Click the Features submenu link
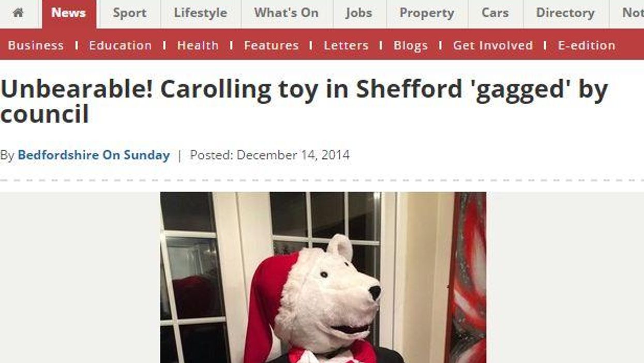 [271, 46]
